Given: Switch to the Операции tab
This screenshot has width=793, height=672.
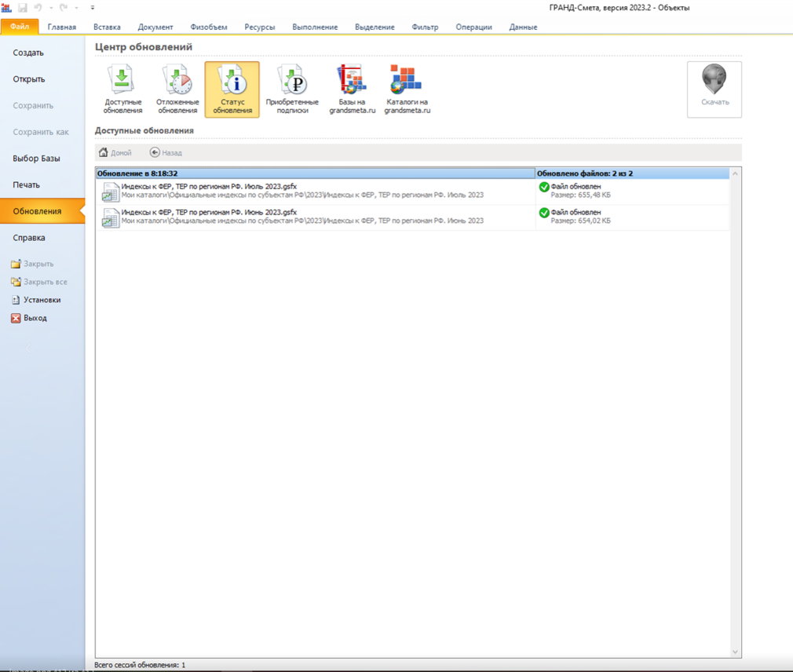Looking at the screenshot, I should tap(473, 27).
